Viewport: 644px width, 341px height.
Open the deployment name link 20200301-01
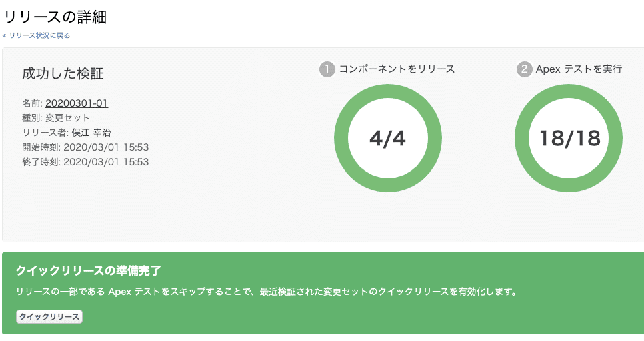[77, 103]
